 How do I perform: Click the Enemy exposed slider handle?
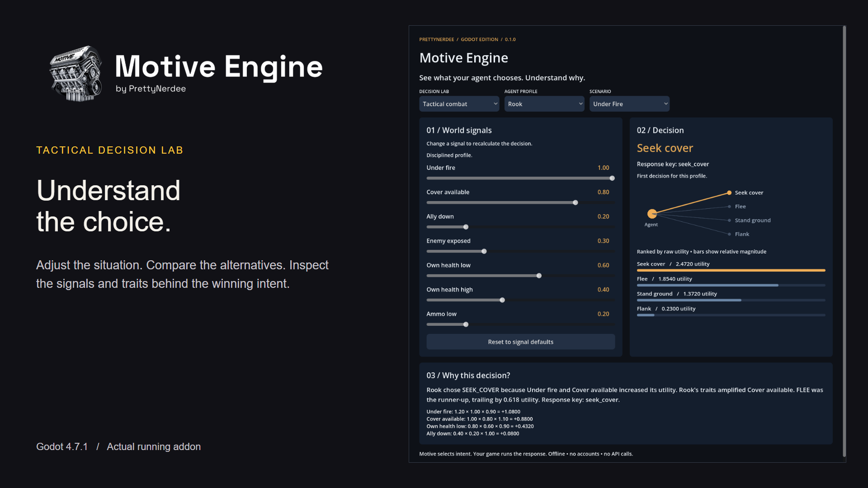[x=484, y=252]
